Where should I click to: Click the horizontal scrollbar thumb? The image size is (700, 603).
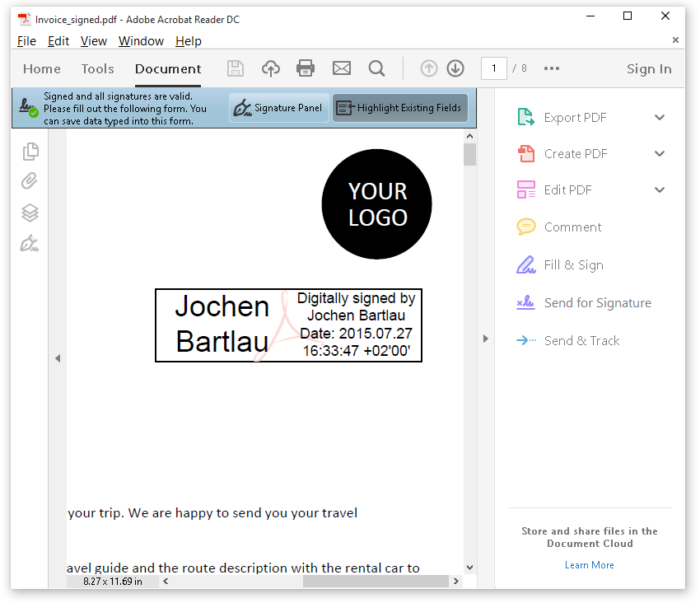(376, 581)
